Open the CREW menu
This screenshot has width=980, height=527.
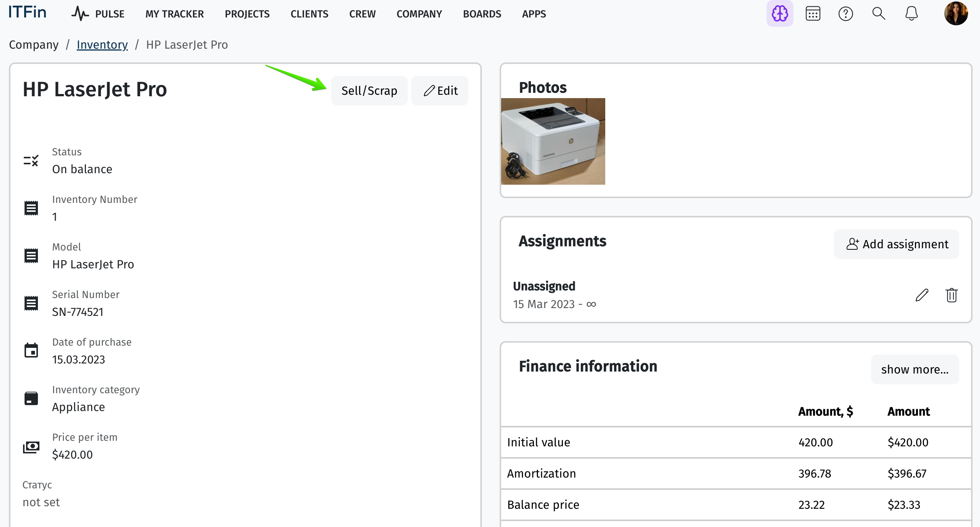[x=362, y=14]
